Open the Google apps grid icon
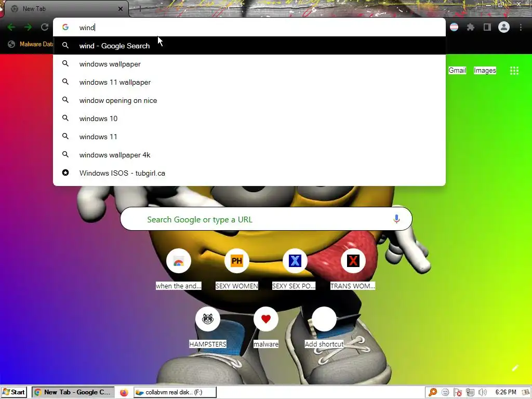The image size is (532, 399). coord(514,71)
